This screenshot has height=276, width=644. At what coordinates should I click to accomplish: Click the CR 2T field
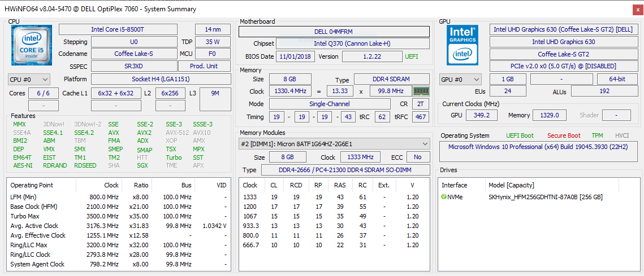(421, 104)
